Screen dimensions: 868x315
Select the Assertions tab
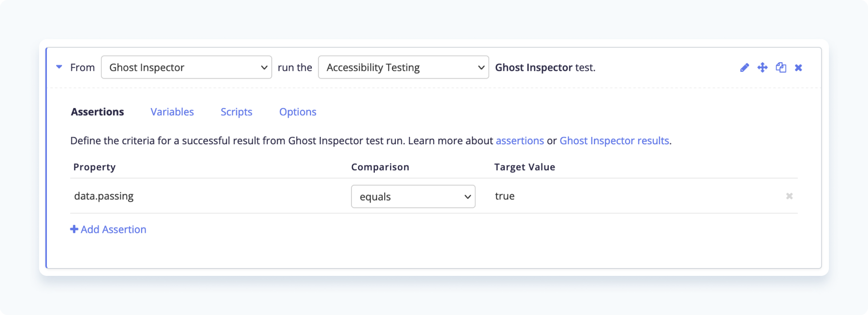coord(97,112)
